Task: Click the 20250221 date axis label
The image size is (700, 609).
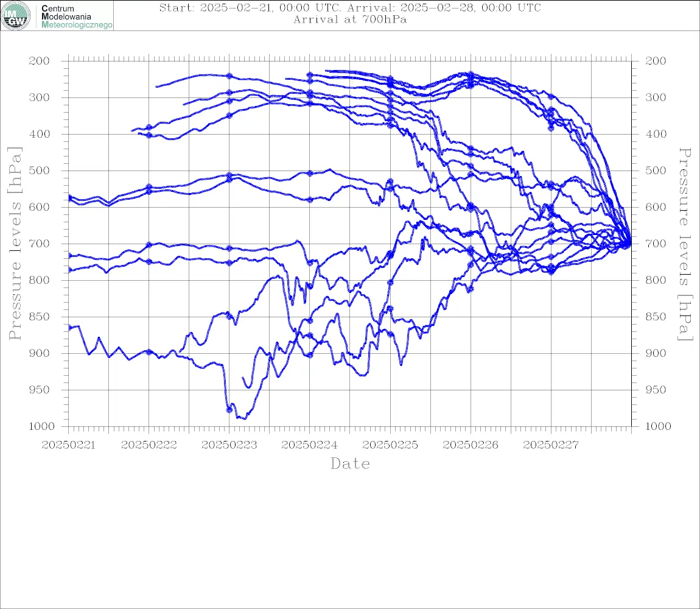Action: (x=68, y=445)
